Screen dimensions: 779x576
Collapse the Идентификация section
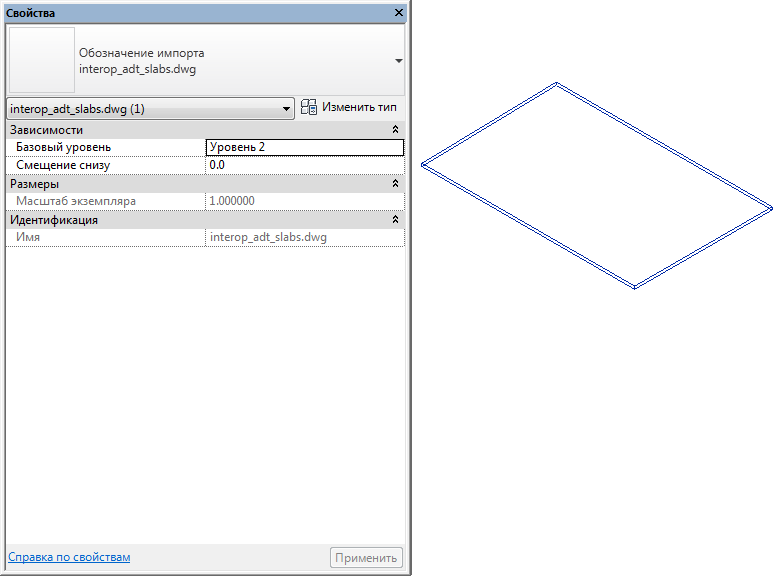tap(395, 220)
